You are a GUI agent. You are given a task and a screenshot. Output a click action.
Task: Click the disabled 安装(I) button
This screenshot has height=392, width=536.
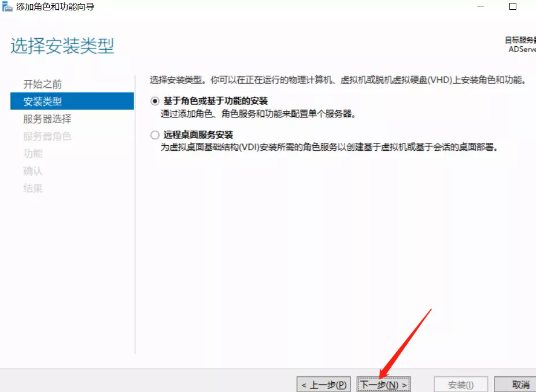[461, 384]
